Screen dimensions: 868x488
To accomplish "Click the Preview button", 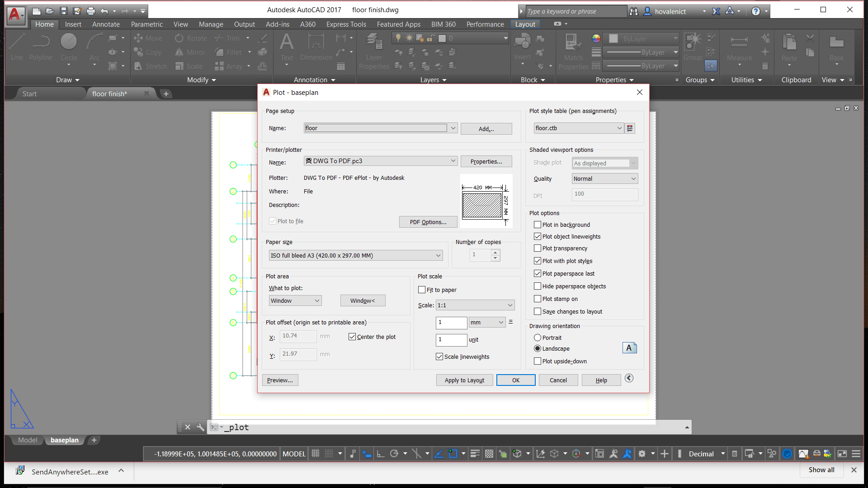I will click(x=280, y=380).
